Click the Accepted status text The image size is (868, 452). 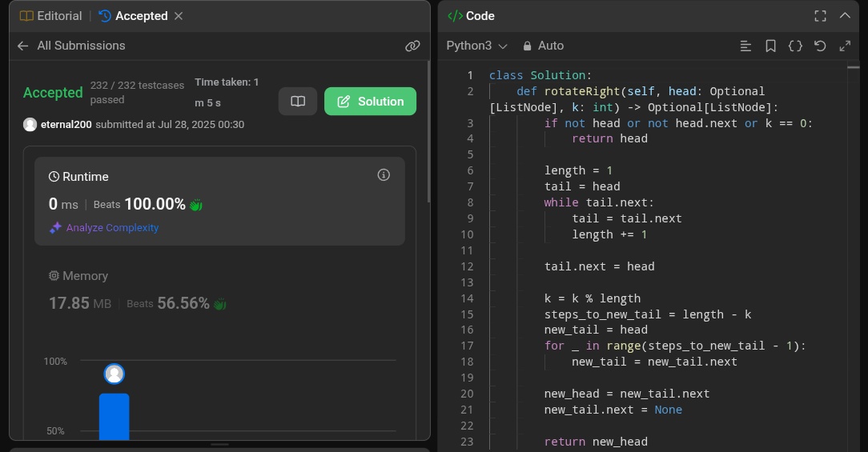coord(53,93)
